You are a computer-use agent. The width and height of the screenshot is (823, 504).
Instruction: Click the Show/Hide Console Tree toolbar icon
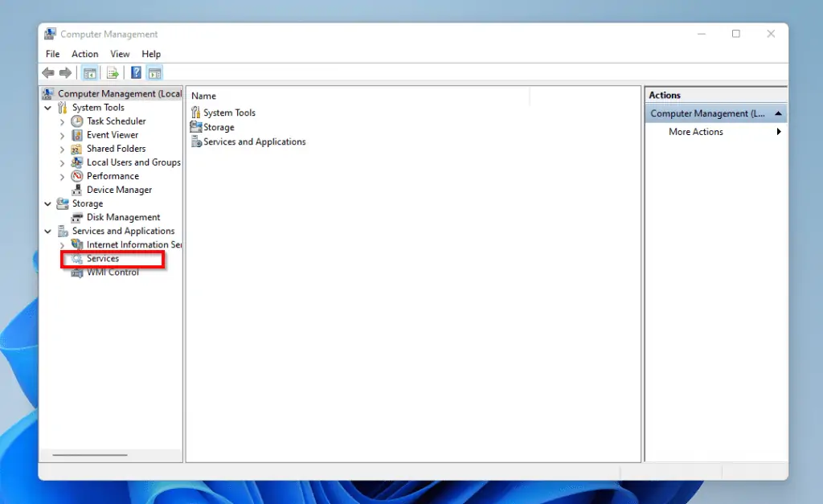tap(90, 72)
